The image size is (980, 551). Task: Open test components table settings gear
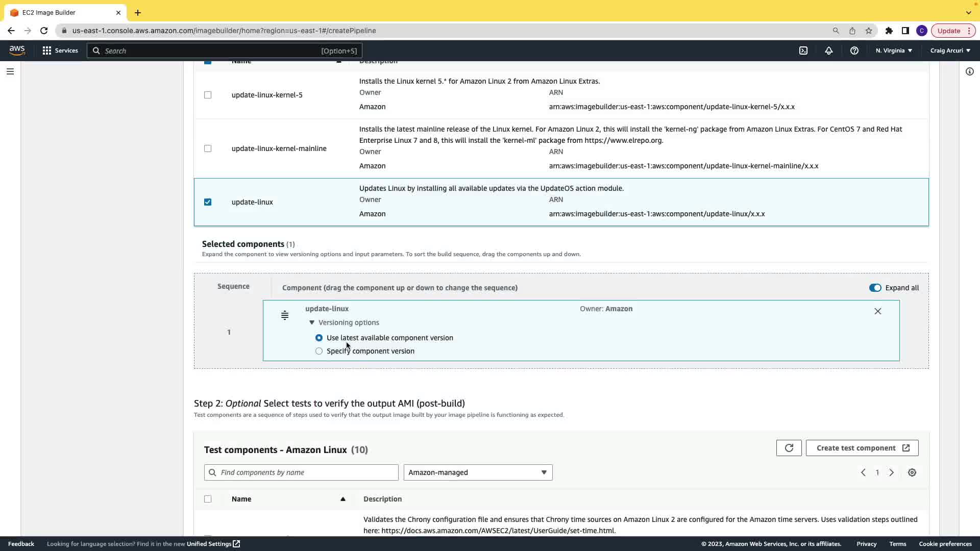pos(912,472)
